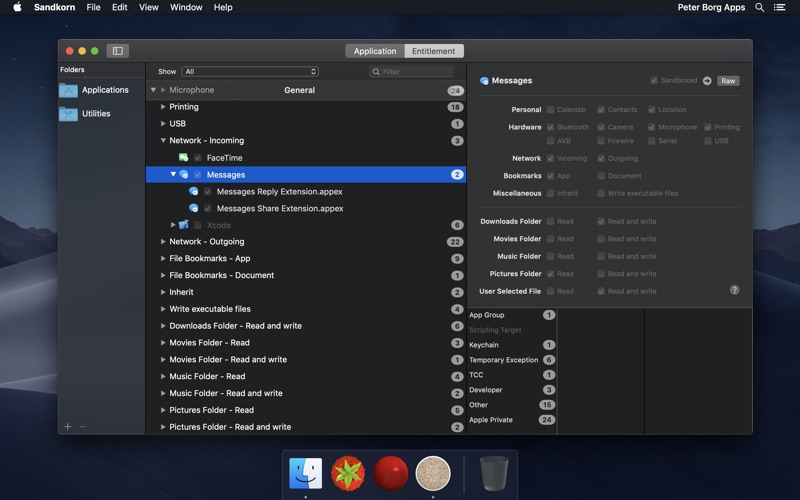Open Notification Center in menu bar
This screenshot has width=800, height=500.
click(x=779, y=7)
